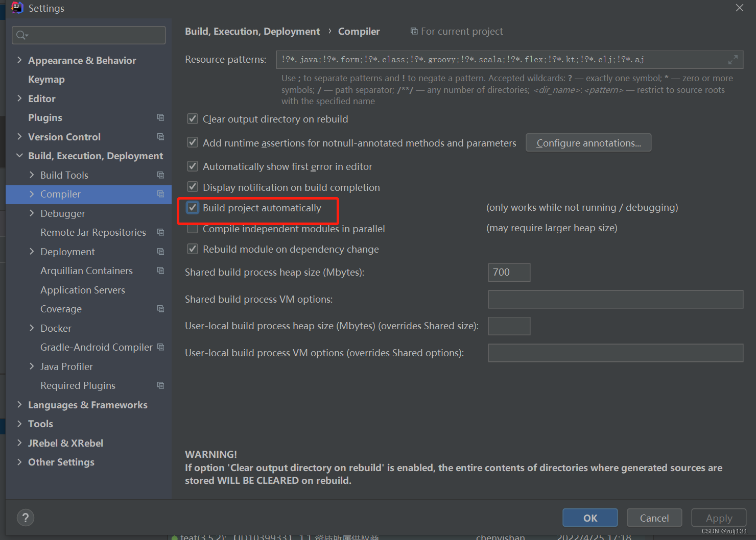Click the project-level icon beside Version Control
The width and height of the screenshot is (756, 540).
[x=160, y=137]
